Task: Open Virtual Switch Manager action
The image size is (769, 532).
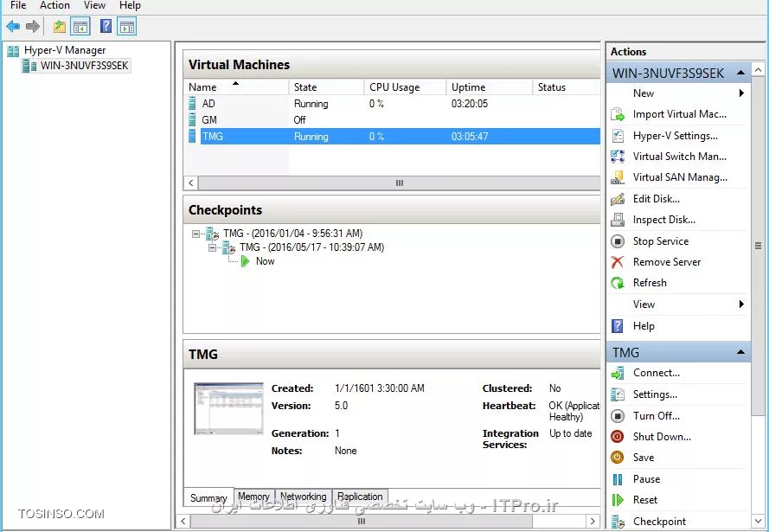Action: (x=680, y=157)
